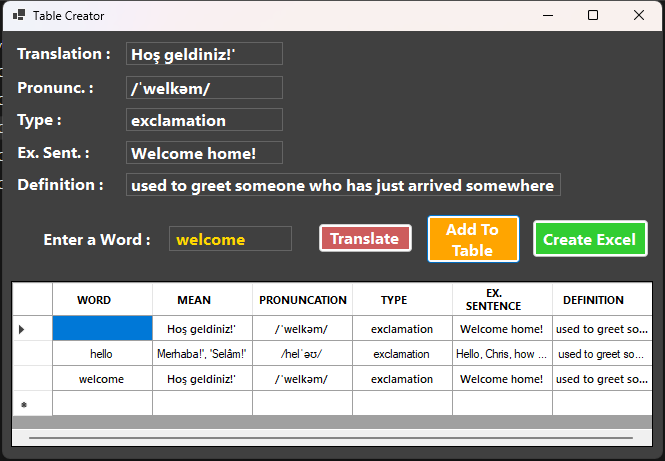Image resolution: width=665 pixels, height=461 pixels.
Task: Click the red Translate button
Action: [x=365, y=238]
